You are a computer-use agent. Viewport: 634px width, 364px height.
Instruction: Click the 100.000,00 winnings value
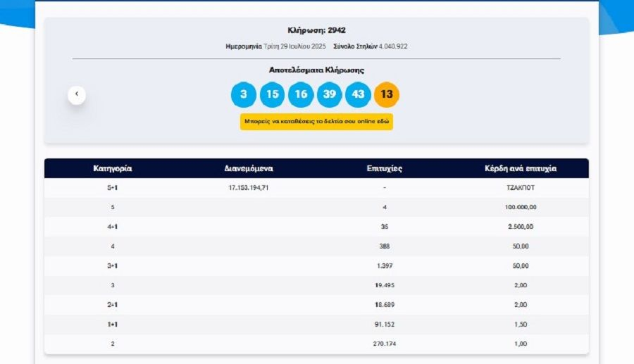(x=521, y=208)
